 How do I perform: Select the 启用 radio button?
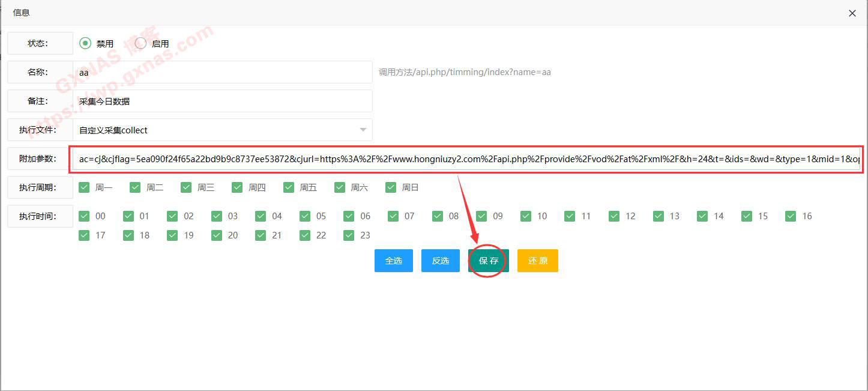[x=140, y=43]
